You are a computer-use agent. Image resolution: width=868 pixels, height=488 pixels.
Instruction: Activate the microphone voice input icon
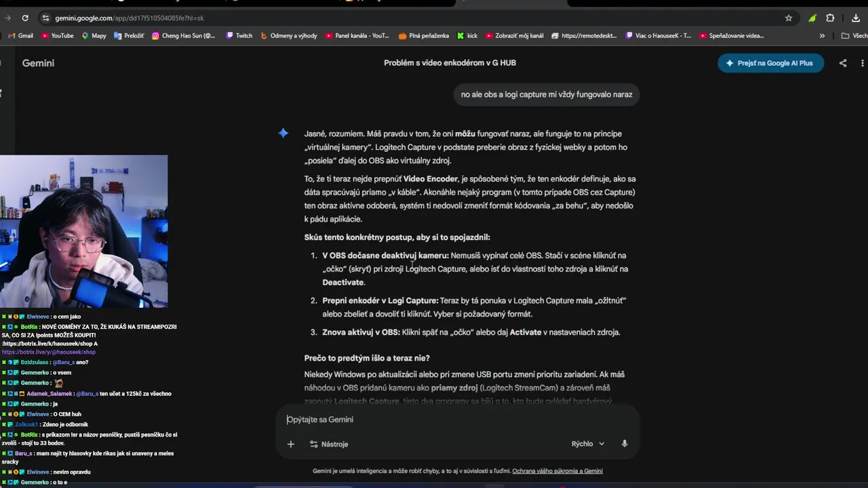pos(625,444)
